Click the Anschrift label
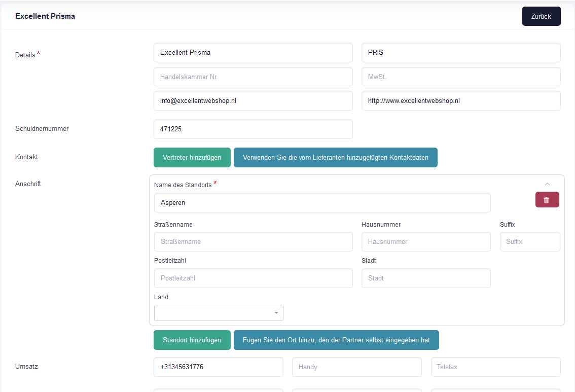 [28, 184]
